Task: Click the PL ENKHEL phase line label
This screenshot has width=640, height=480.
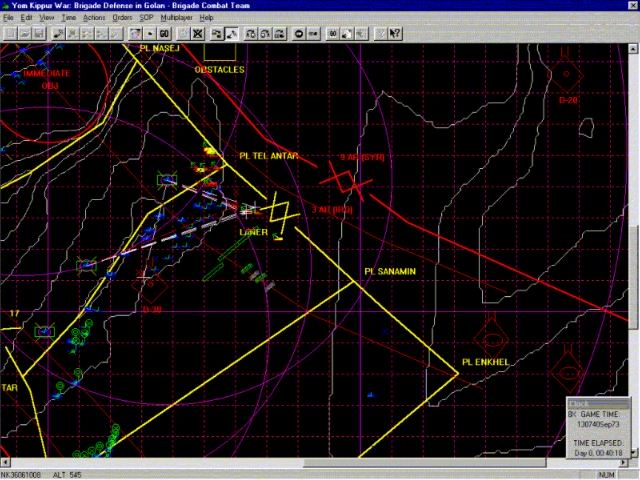Action: pos(486,361)
